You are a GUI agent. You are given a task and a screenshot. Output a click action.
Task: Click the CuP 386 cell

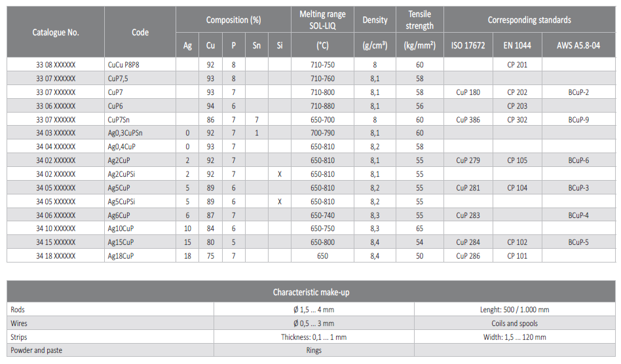pos(468,120)
